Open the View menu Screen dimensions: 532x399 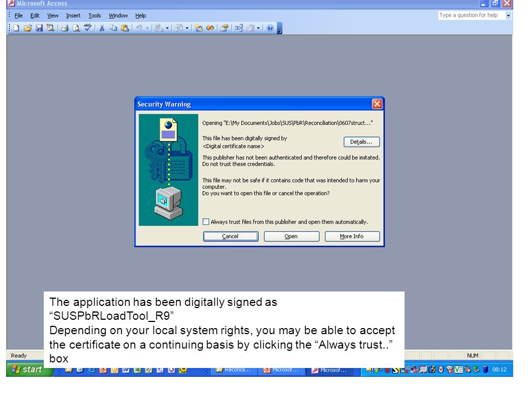point(53,16)
